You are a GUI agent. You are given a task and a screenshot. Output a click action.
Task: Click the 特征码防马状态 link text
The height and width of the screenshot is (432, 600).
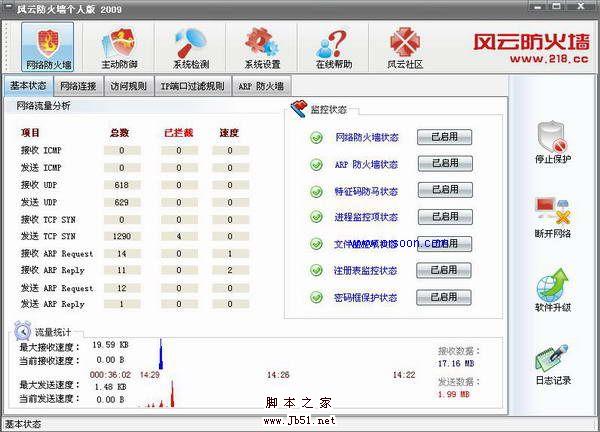click(x=366, y=191)
